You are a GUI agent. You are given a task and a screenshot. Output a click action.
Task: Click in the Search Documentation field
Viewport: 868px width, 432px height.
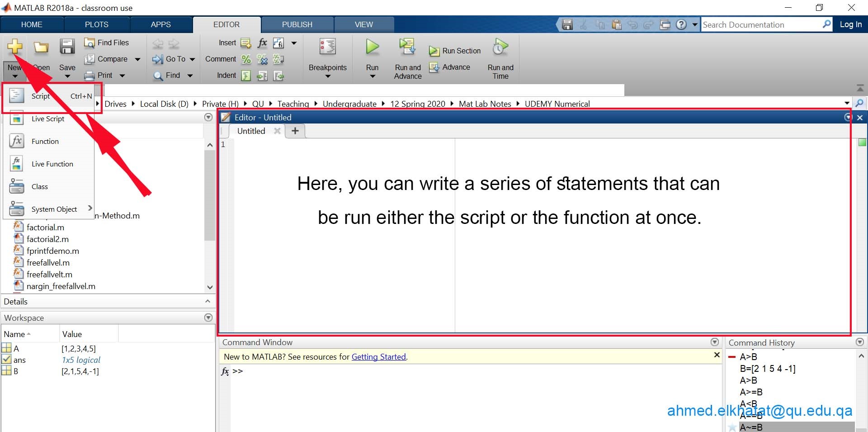761,24
